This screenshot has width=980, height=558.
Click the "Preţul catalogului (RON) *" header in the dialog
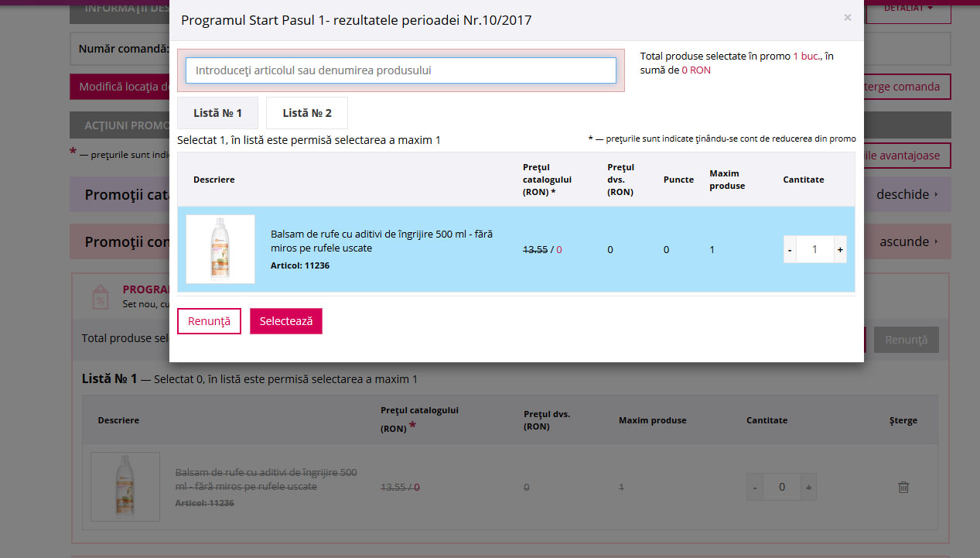[x=548, y=180]
